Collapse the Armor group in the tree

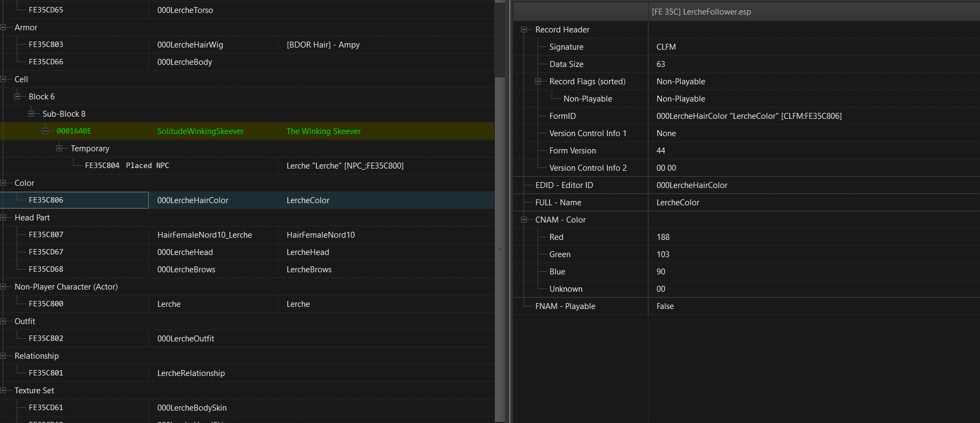click(x=3, y=28)
